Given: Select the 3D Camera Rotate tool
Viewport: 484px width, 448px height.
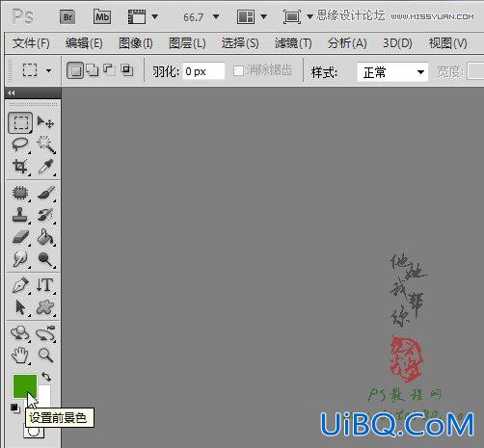Looking at the screenshot, I should [x=45, y=333].
